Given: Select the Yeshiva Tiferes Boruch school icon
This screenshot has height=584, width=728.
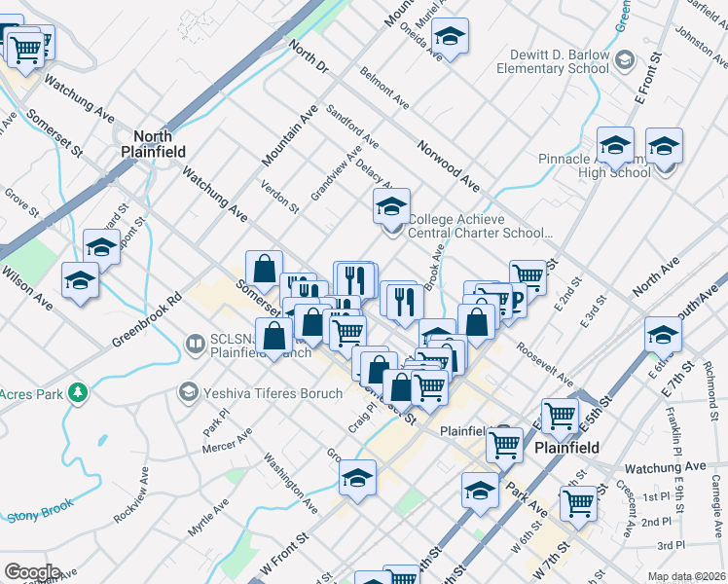Looking at the screenshot, I should 189,392.
